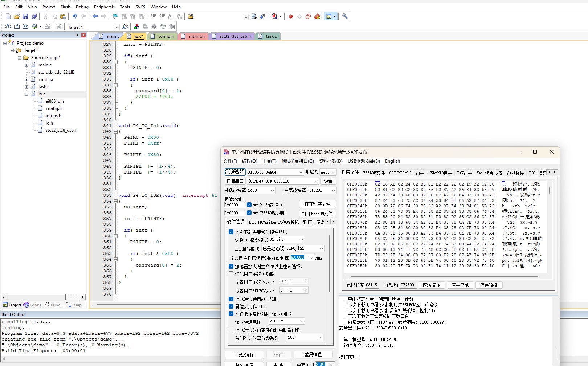Screen dimensions: 588x366
Task: Expand the main.c tree node
Action: [26, 65]
